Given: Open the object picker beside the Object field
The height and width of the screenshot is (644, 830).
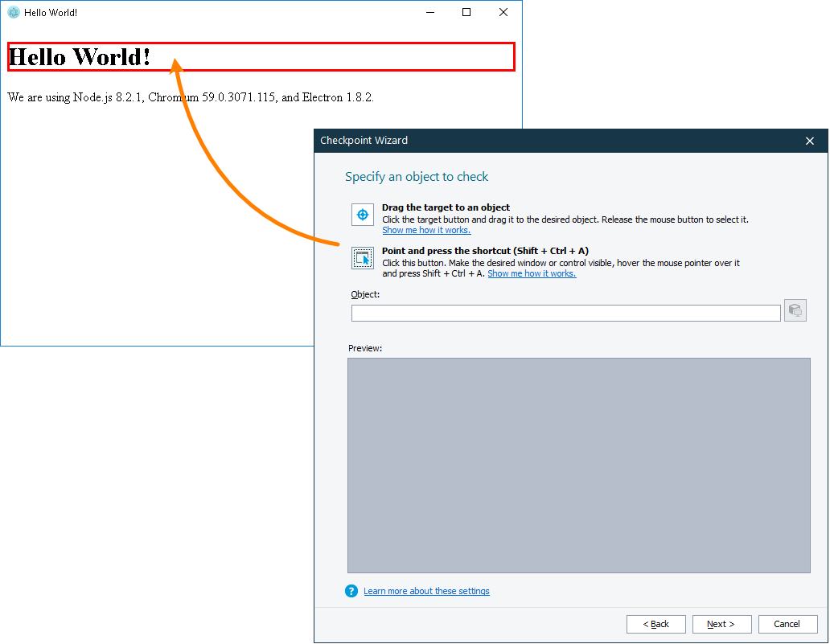Looking at the screenshot, I should (x=795, y=310).
